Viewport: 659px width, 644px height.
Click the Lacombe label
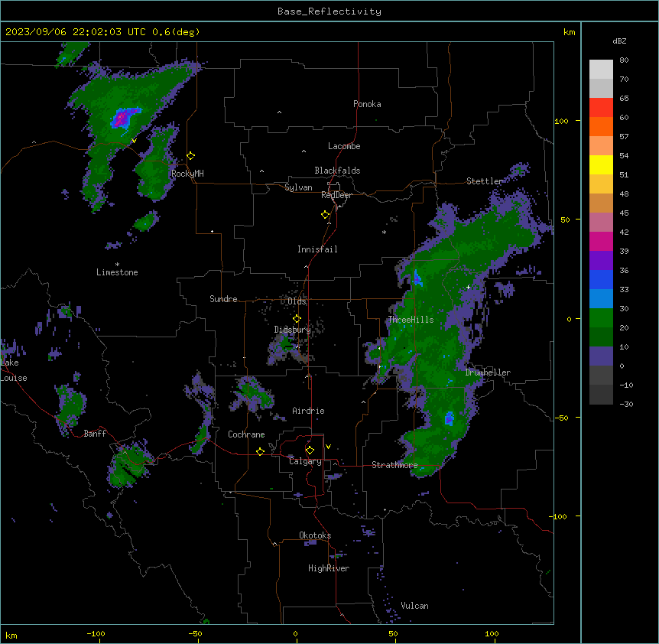coord(344,146)
